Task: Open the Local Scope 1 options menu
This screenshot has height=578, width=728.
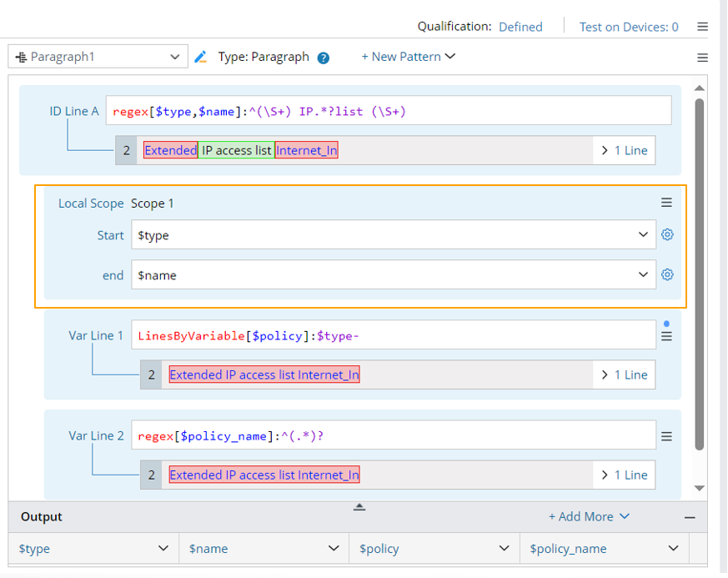Action: click(666, 203)
